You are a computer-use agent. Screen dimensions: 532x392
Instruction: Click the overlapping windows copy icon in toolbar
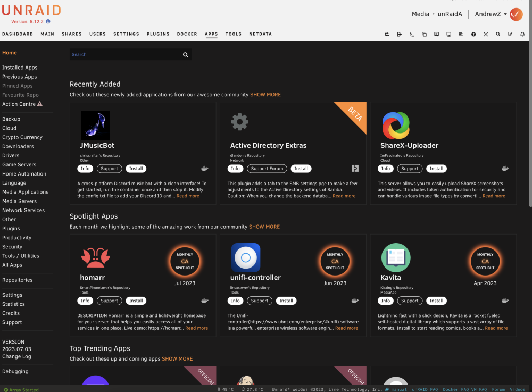(x=424, y=34)
